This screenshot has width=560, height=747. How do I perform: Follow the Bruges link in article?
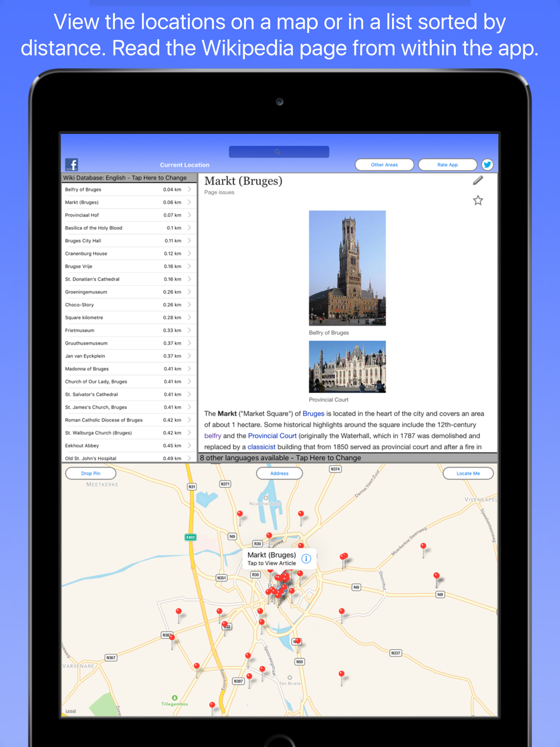pos(314,414)
